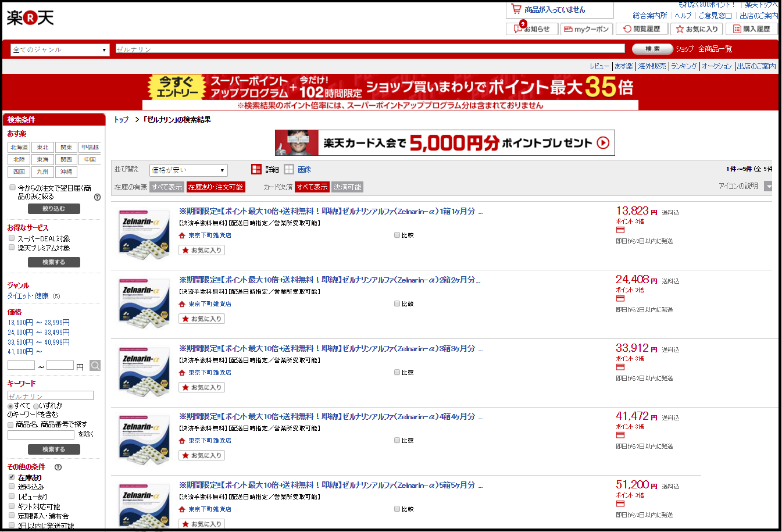Uncheck the 在庫あり checkbox
The height and width of the screenshot is (532, 782).
coord(12,477)
